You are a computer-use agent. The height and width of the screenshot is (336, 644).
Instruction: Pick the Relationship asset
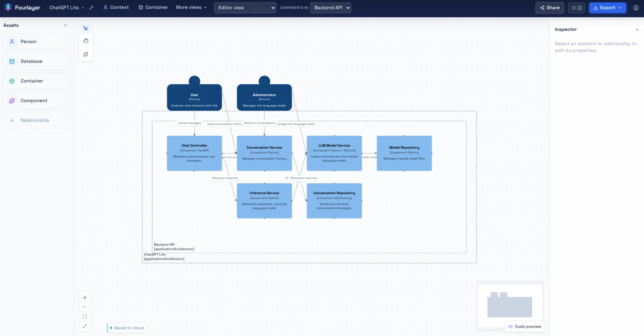pos(36,120)
